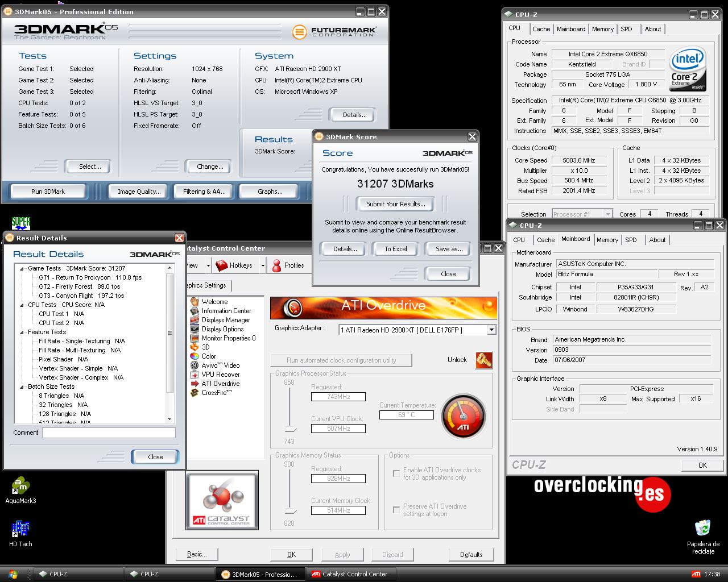Click the To Excel button
The image size is (728, 582).
[x=395, y=249]
